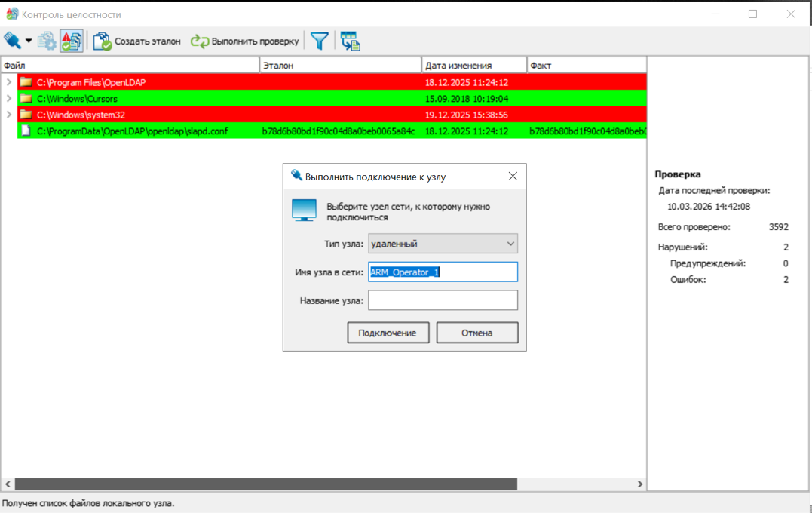Click the Нарушений label

tap(682, 247)
